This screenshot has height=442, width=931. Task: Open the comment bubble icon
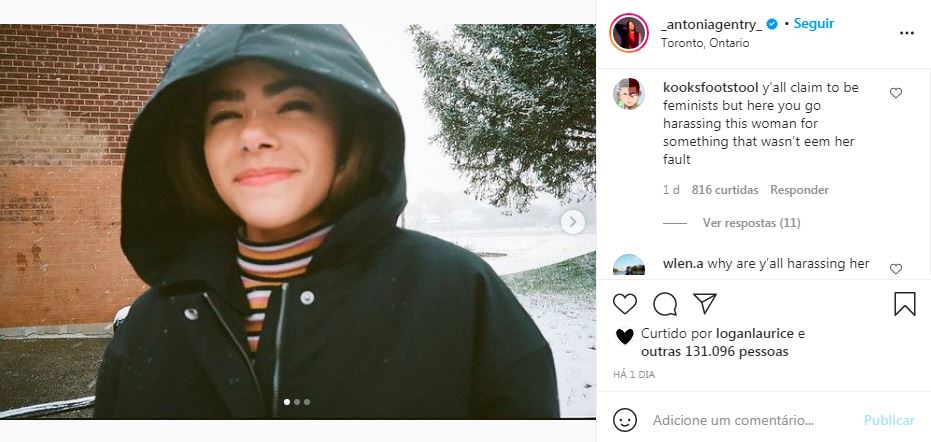point(665,304)
